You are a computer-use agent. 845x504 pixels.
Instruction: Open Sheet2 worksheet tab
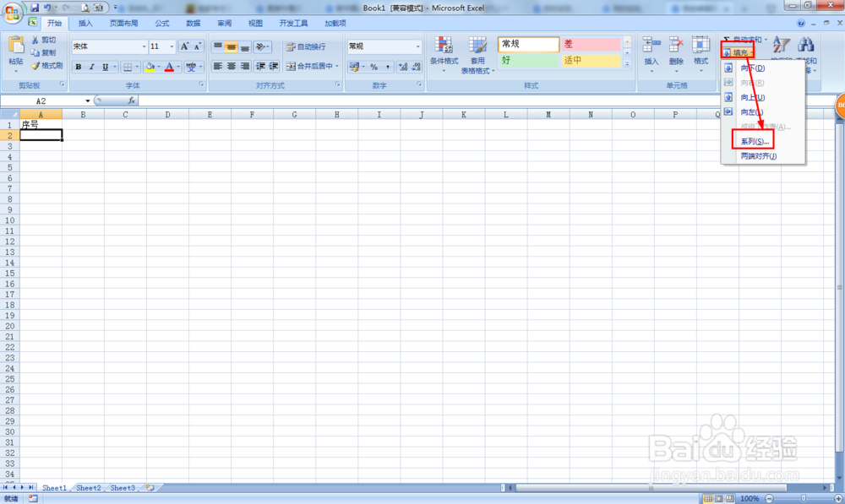tap(89, 488)
